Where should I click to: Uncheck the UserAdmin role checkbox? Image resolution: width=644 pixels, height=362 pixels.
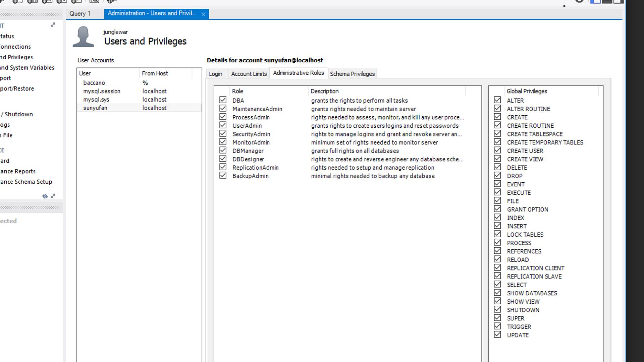[x=223, y=125]
